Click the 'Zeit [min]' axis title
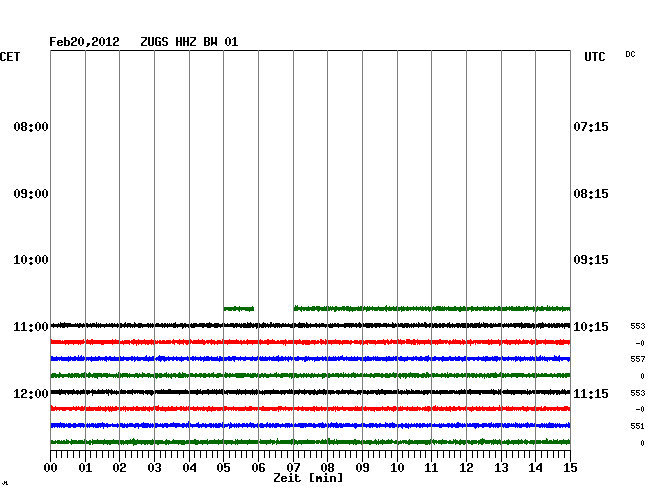Screen dimensions: 650x494 pos(308,478)
